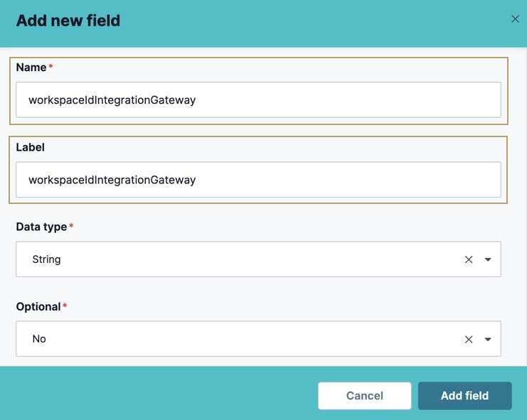Click the 'Name' field label

tap(31, 67)
